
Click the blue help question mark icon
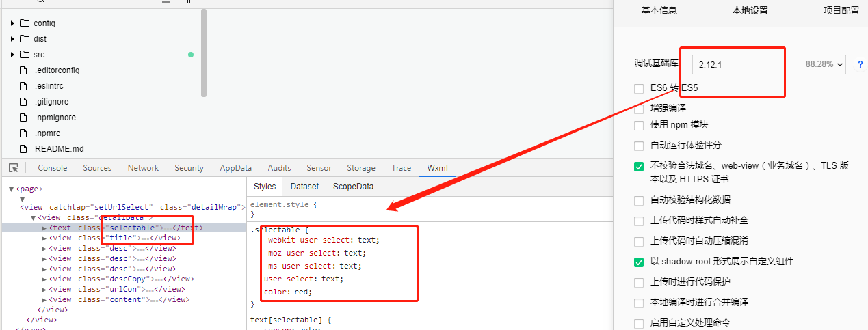coord(860,64)
